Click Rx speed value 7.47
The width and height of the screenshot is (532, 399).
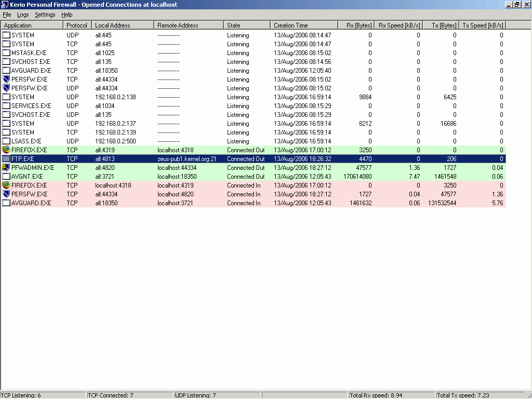[x=414, y=177]
